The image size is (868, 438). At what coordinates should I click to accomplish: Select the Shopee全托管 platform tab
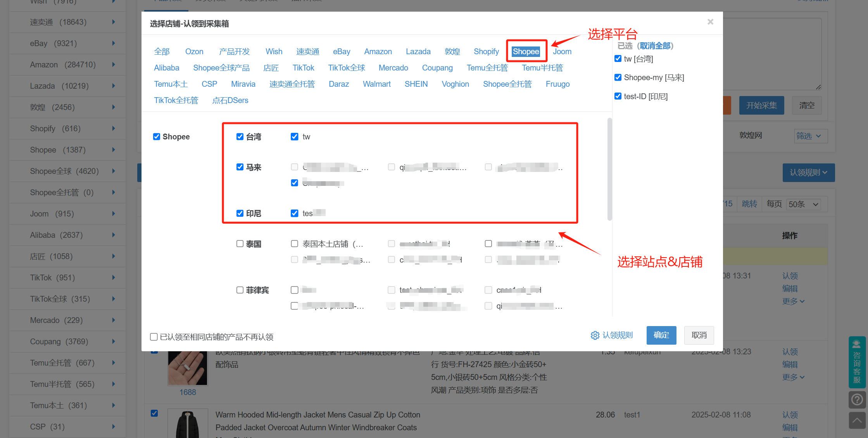coord(507,84)
